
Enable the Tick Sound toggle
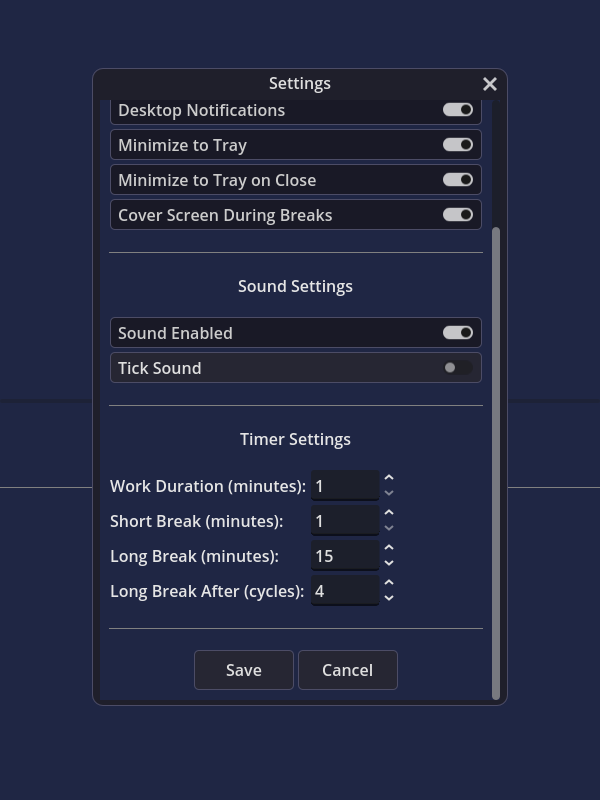[x=458, y=368]
